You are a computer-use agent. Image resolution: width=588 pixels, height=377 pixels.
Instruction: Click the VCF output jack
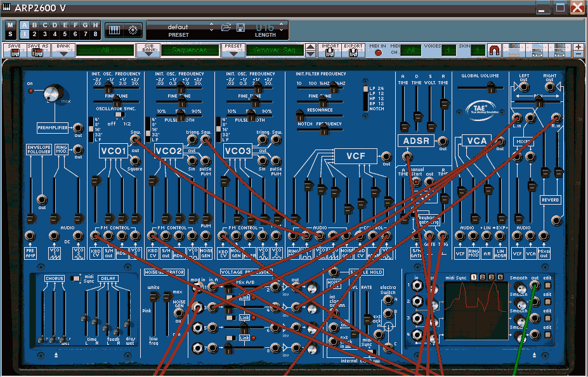tap(386, 157)
